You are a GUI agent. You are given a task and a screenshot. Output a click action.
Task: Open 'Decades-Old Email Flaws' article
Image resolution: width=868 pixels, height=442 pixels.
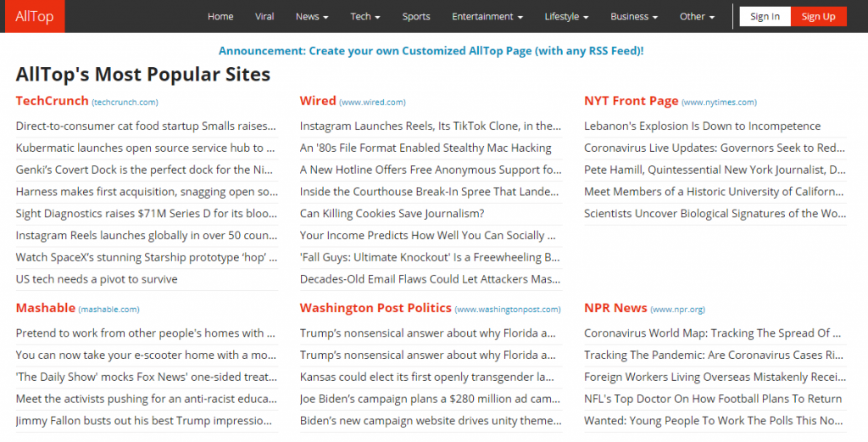coord(430,279)
